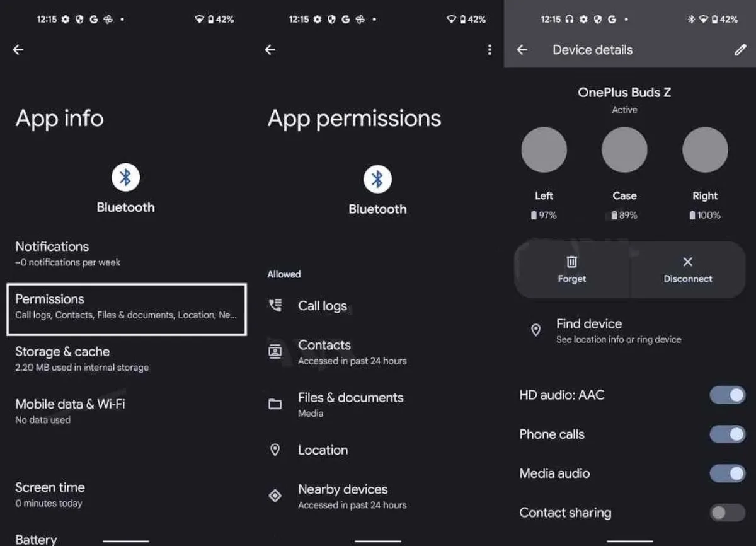
Task: Open the Contacts permission
Action: click(378, 352)
